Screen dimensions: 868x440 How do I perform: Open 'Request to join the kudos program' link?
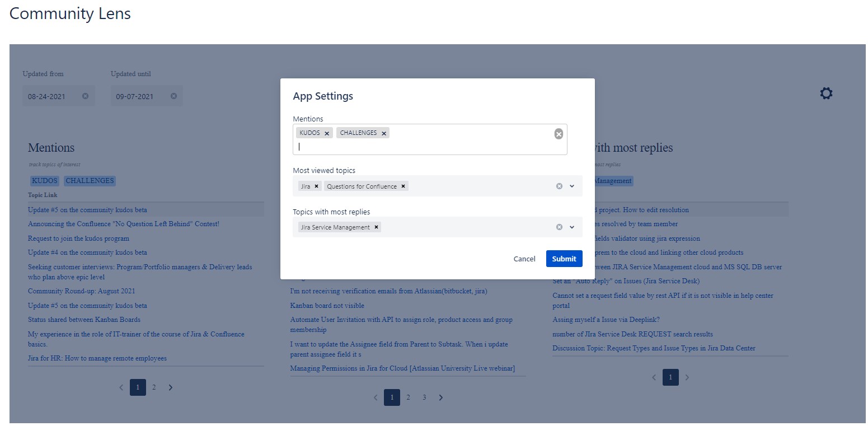click(78, 238)
